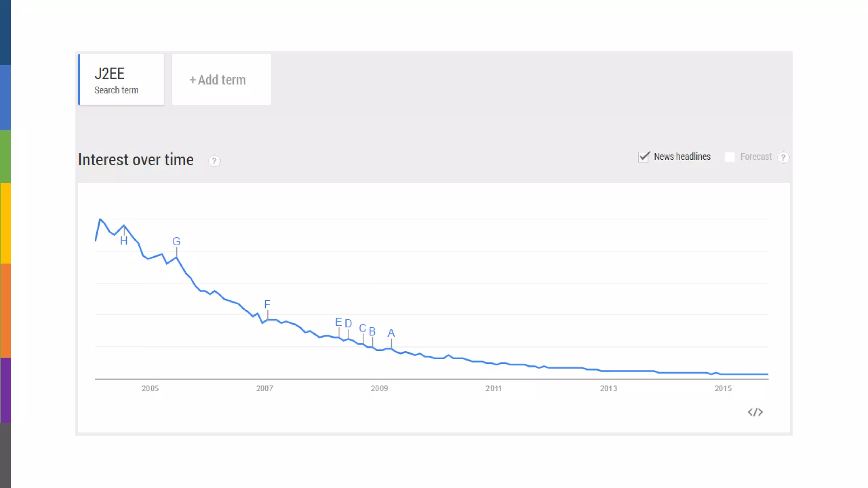The width and height of the screenshot is (868, 488).
Task: Click the Add term button
Action: pos(221,80)
